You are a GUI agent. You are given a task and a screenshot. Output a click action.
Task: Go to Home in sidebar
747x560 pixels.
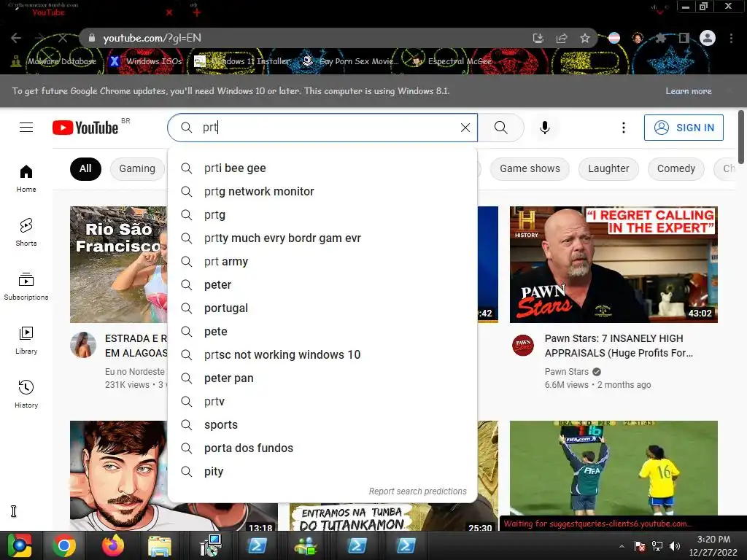[26, 179]
